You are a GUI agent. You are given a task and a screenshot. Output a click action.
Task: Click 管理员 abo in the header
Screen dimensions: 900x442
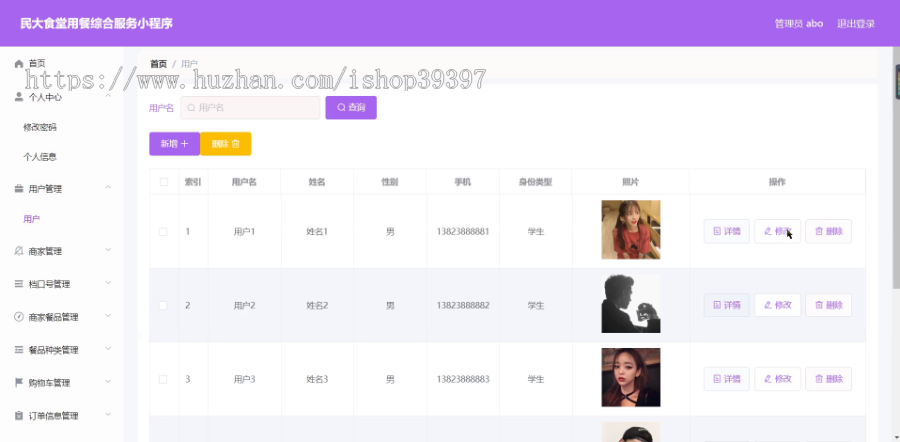(x=799, y=24)
